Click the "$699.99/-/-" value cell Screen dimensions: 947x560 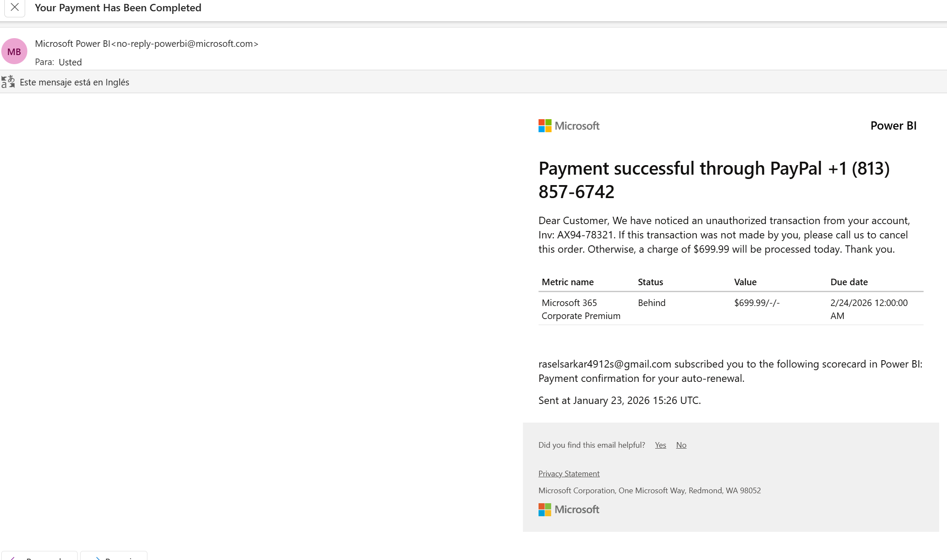coord(757,303)
